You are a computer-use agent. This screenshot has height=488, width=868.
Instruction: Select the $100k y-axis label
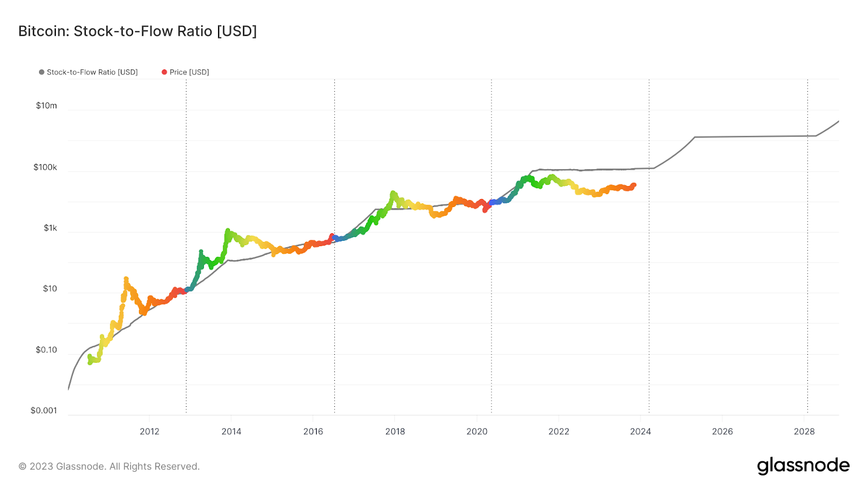tap(45, 167)
